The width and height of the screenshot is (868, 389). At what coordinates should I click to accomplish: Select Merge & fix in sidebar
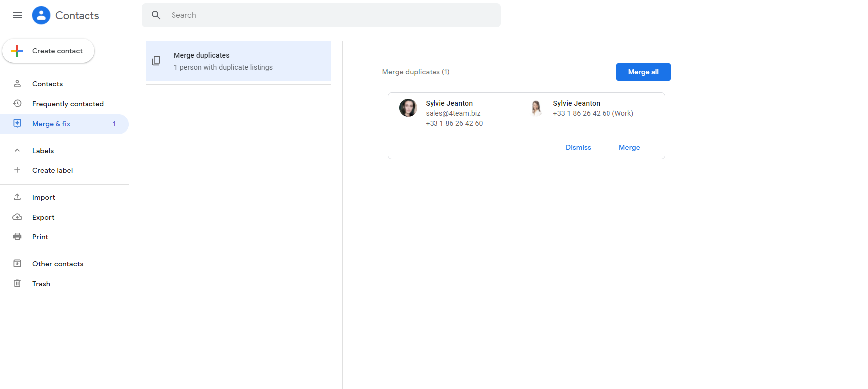click(x=64, y=124)
